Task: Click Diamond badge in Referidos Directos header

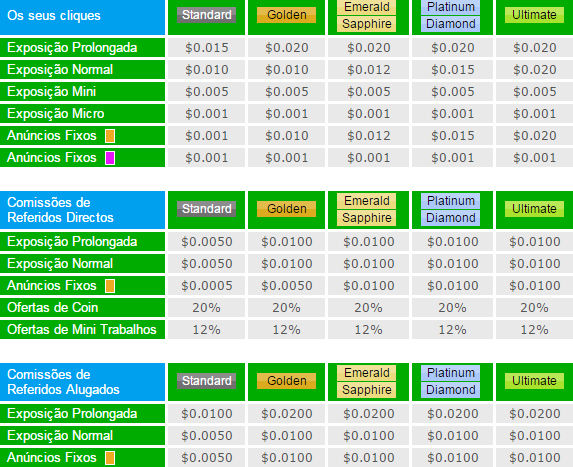Action: click(451, 218)
